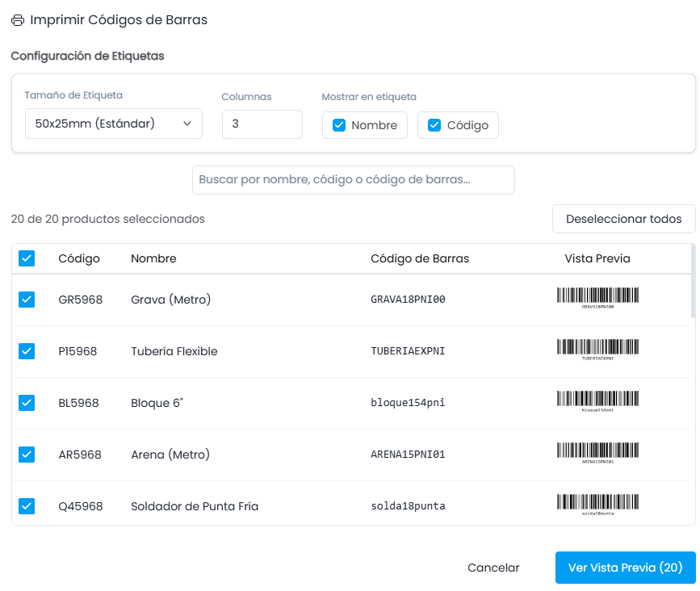The image size is (700, 591).
Task: Click the bloque154pni barcode preview
Action: 597,402
